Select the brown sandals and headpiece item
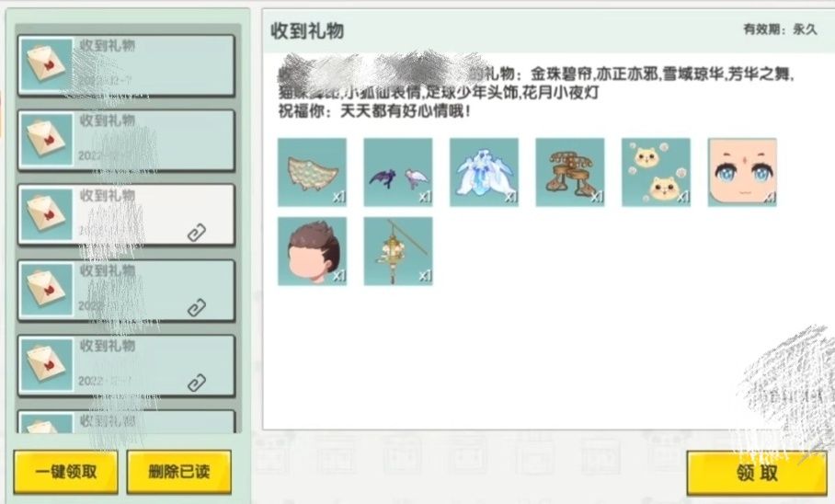The image size is (835, 504). [x=570, y=172]
